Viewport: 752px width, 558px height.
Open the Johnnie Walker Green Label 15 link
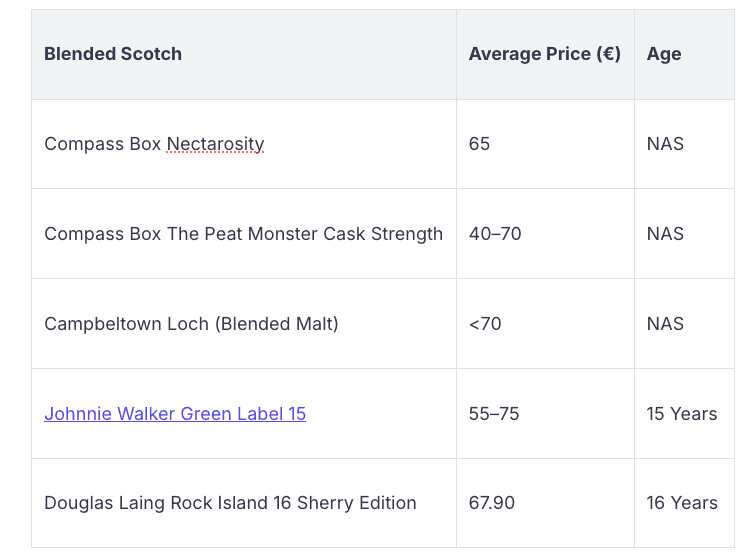175,414
